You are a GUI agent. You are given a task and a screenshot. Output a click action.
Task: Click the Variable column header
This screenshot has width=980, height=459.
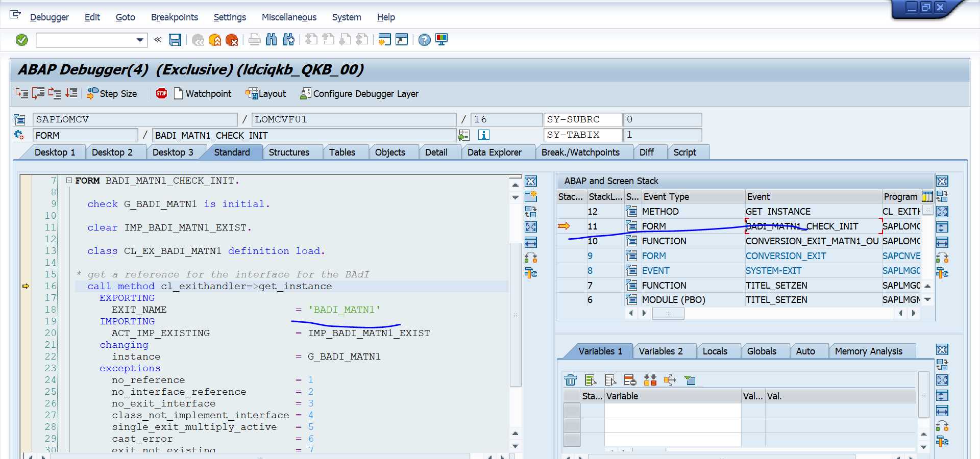(x=673, y=396)
